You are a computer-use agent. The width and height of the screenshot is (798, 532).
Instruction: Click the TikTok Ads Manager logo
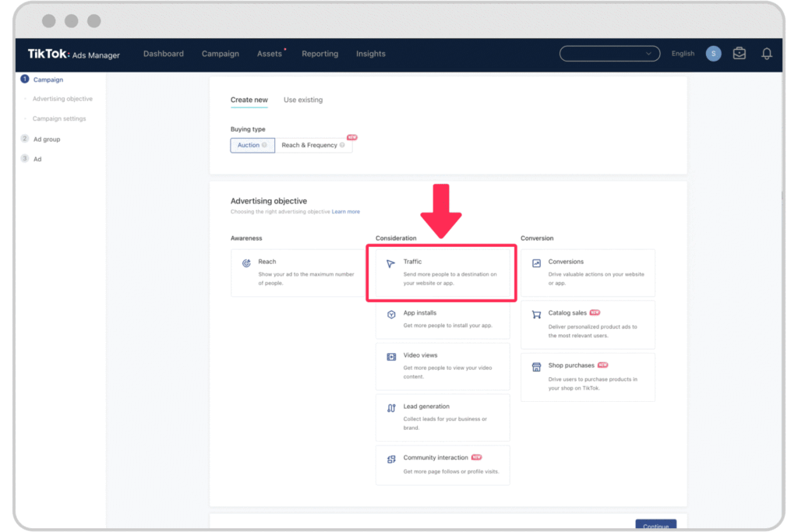[x=74, y=55]
